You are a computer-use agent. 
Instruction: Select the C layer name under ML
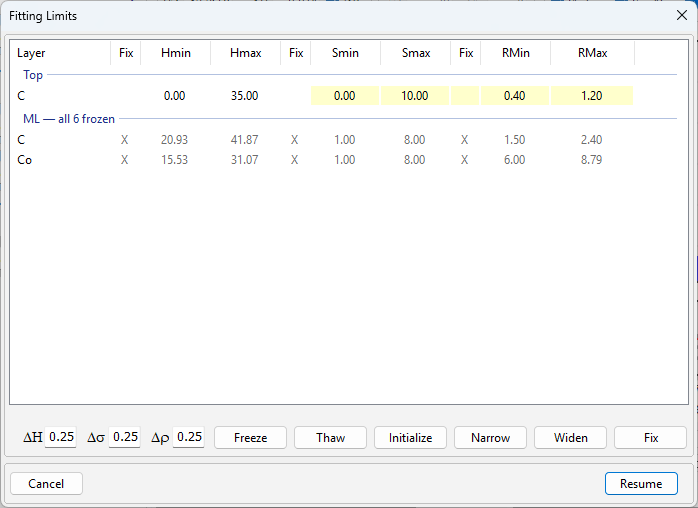pos(21,140)
